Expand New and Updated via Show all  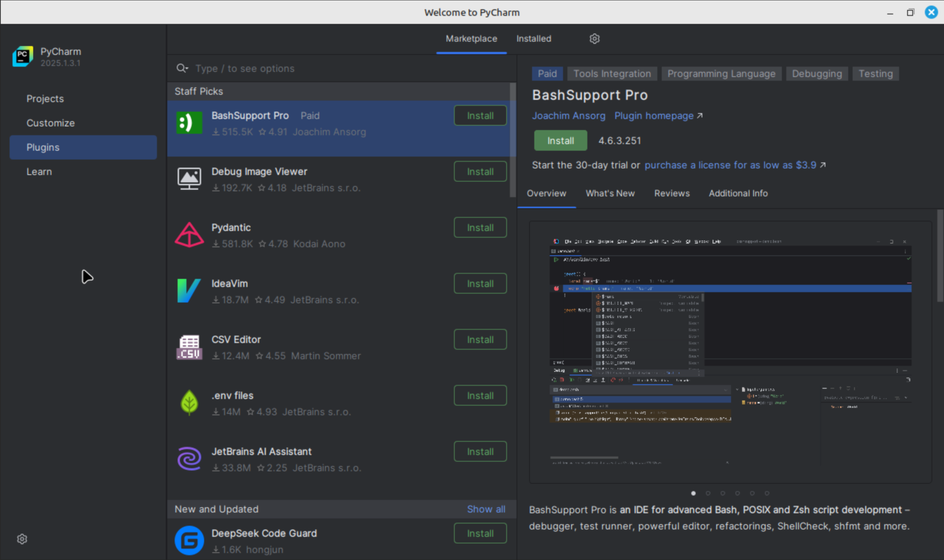486,509
